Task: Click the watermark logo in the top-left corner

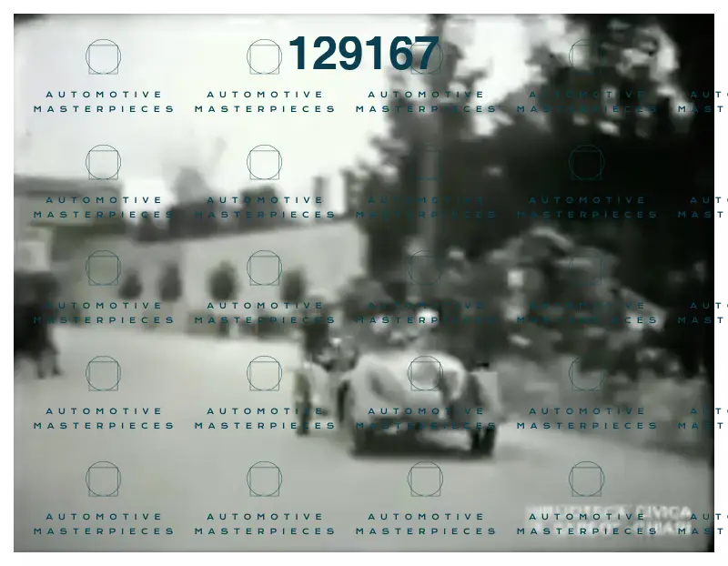Action: 103,57
